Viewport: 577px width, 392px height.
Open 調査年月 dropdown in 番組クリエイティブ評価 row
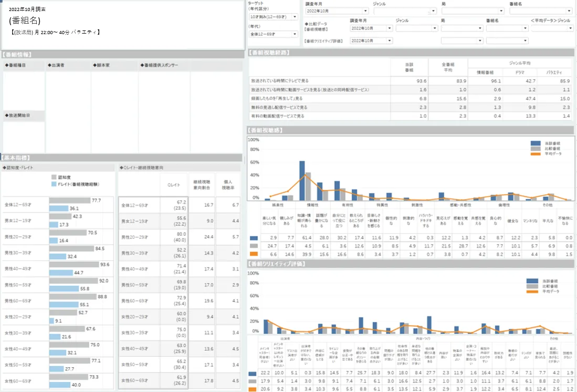(371, 41)
